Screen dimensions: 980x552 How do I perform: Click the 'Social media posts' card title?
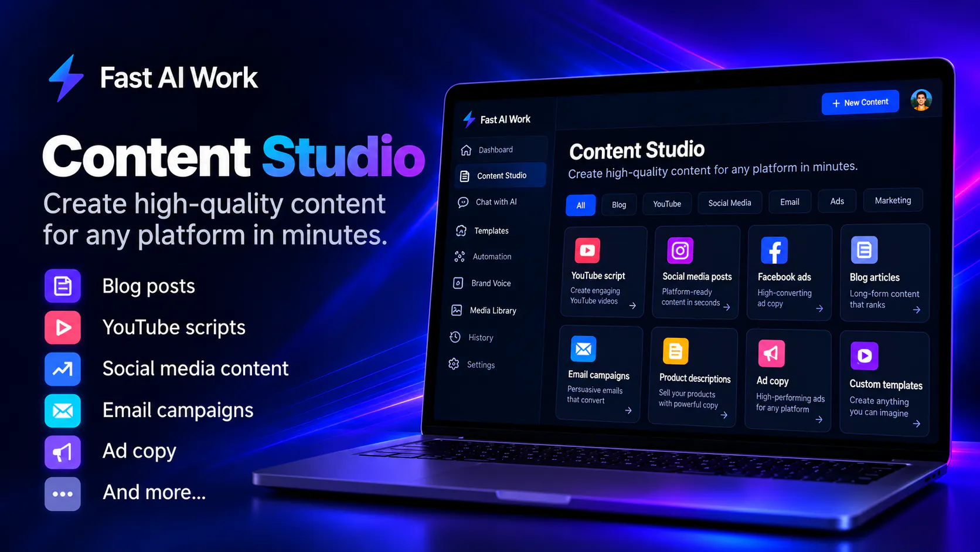(697, 276)
